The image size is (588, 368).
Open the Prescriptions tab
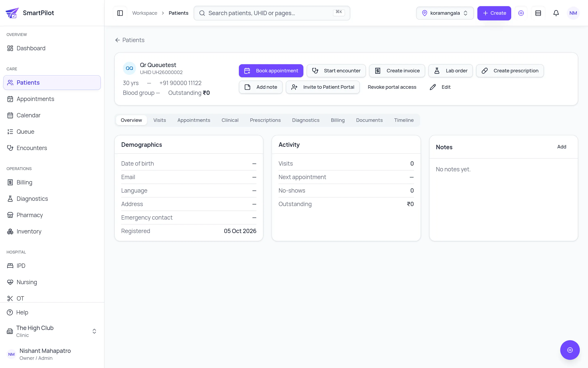[x=265, y=120]
